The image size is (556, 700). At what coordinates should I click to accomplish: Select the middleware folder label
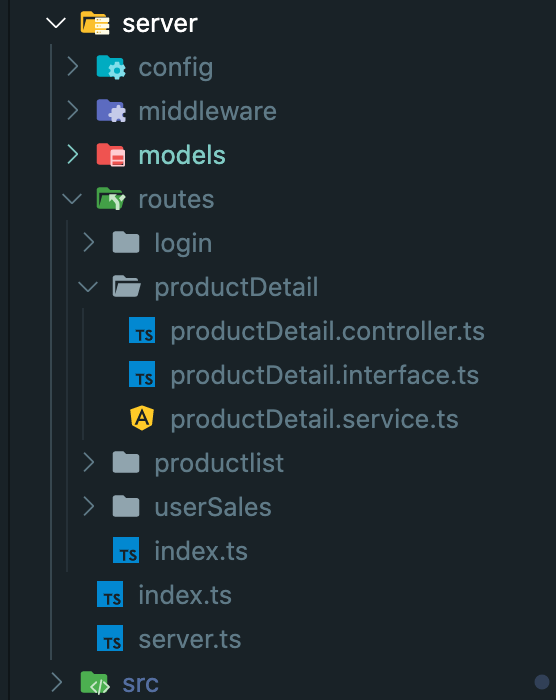point(208,111)
